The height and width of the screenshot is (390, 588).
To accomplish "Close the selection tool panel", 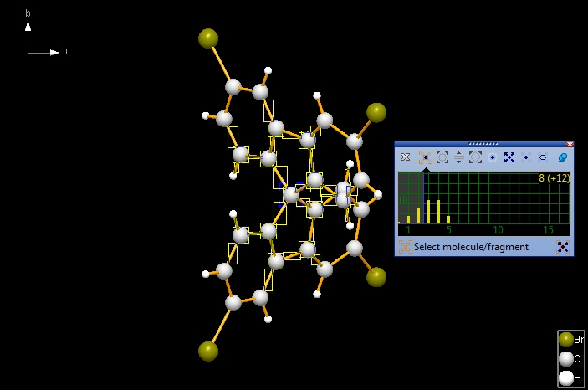I will 570,145.
